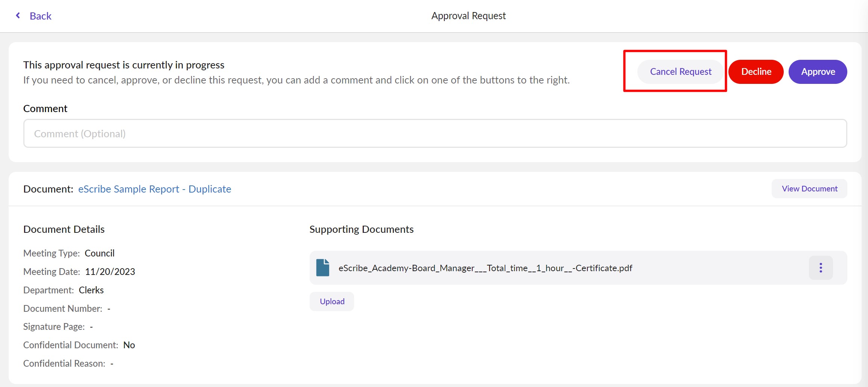Approve the approval request
868x387 pixels.
coord(818,71)
